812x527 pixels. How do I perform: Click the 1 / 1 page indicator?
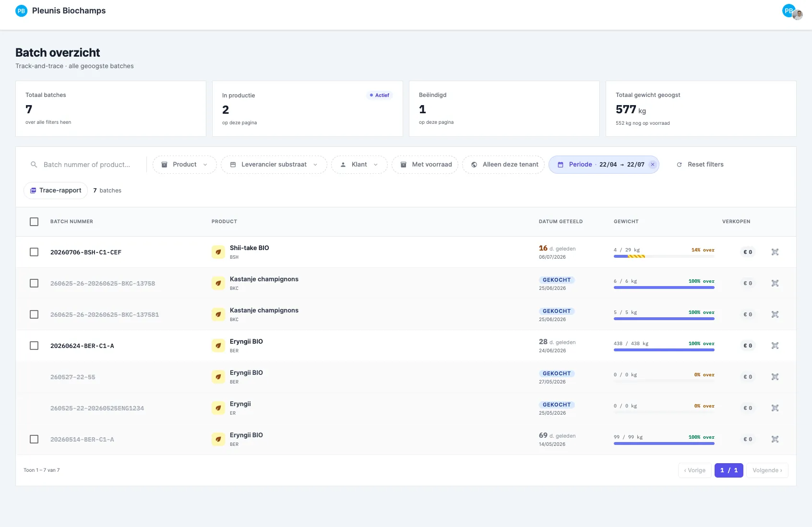(729, 470)
